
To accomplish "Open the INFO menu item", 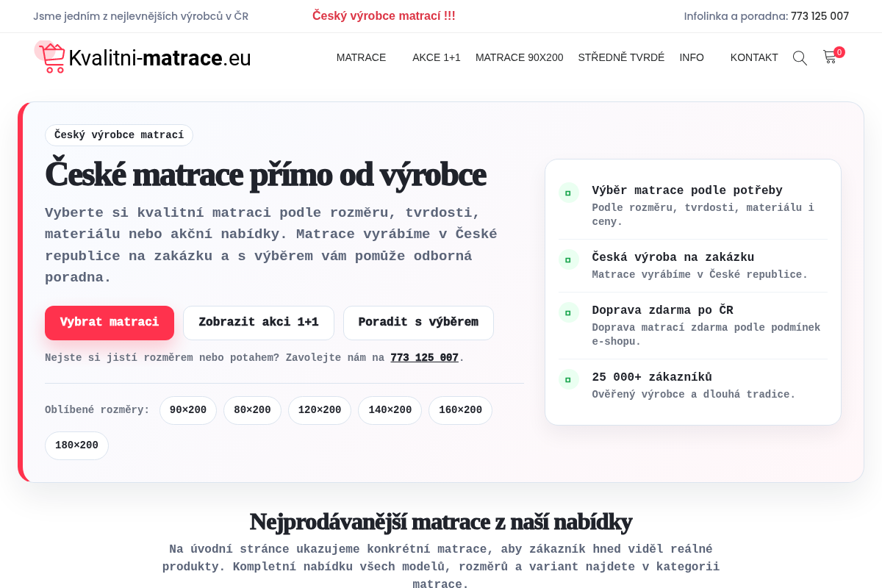I will (x=692, y=57).
